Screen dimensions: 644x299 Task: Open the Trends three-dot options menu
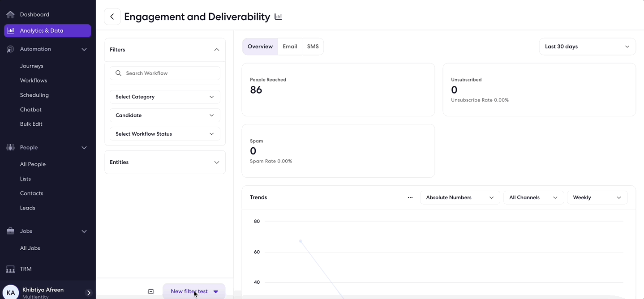pyautogui.click(x=410, y=197)
